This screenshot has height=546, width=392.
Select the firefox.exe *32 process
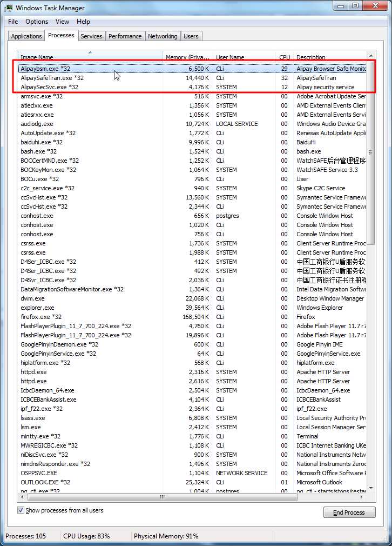192,317
